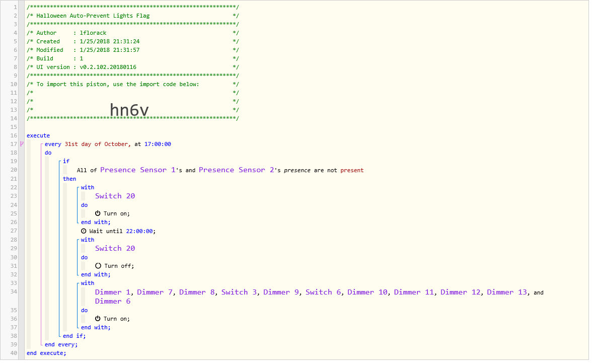This screenshot has width=593, height=364.
Task: Click the power icon on line 36
Action: [98, 320]
